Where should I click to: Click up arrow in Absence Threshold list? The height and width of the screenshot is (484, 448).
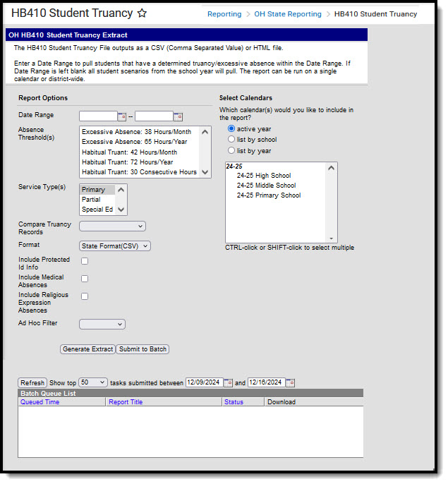tap(206, 133)
